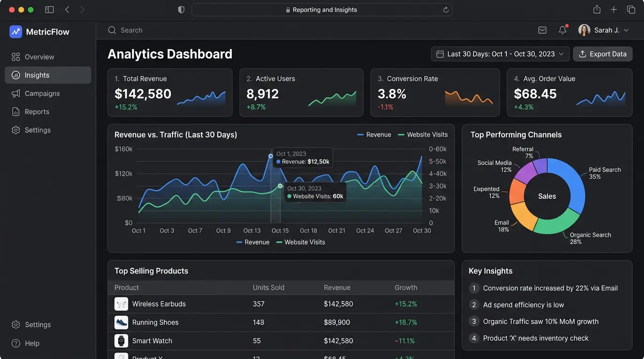Toggle Revenue in the legend under the date axis
Screen dimensions: 644x359
coord(253,242)
